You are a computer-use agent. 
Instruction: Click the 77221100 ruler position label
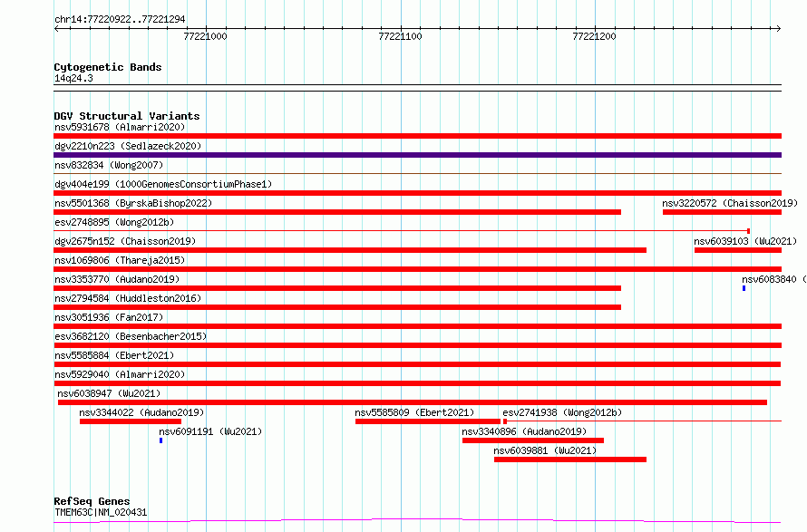coord(400,36)
